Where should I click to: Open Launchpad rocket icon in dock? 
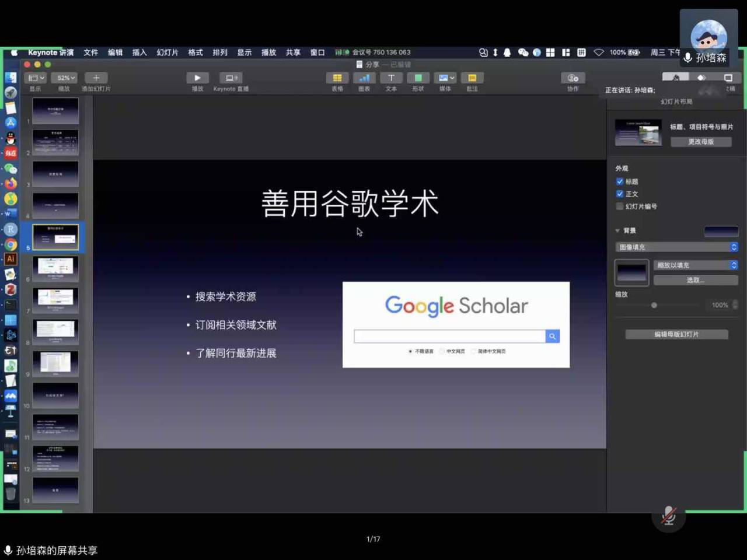pos(11,92)
